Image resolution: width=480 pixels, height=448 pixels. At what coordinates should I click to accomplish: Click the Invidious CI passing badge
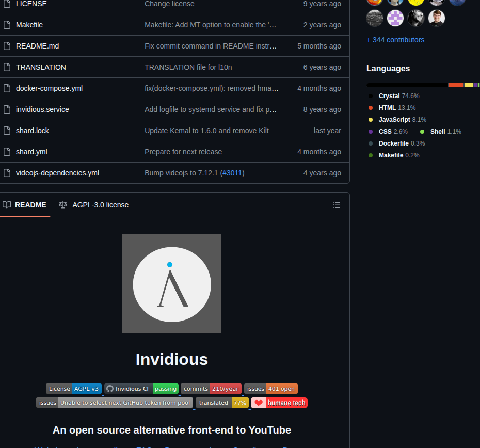point(141,389)
